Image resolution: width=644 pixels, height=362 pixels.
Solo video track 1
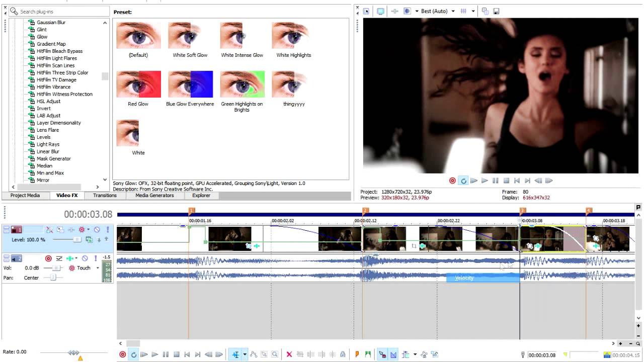coord(108,230)
